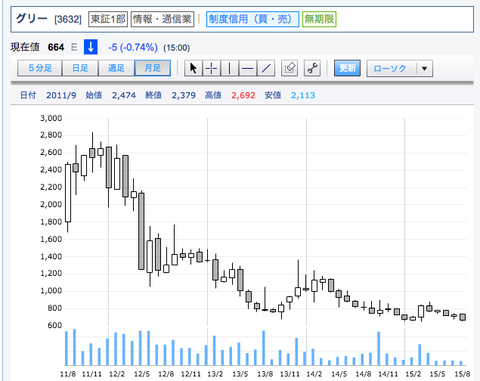Click the 14/11 x-axis date label
The height and width of the screenshot is (381, 480).
click(x=388, y=374)
